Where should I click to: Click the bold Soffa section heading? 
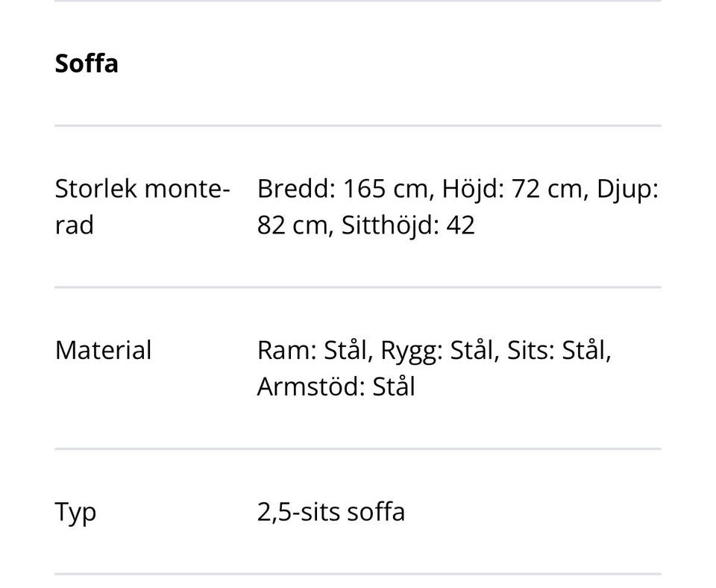click(87, 63)
